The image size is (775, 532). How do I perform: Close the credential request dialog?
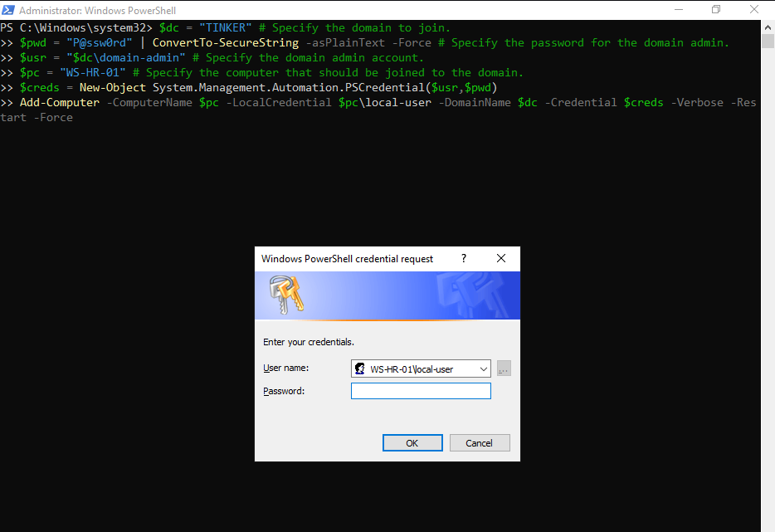[x=501, y=258]
